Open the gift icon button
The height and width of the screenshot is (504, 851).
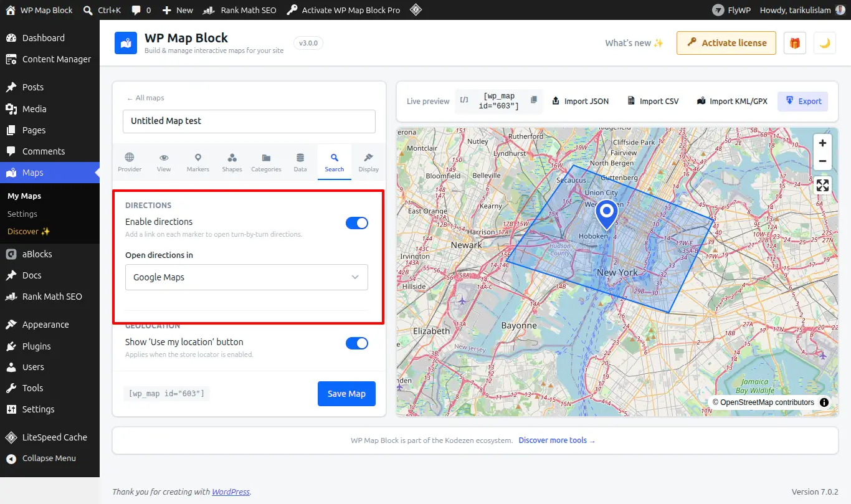point(794,43)
